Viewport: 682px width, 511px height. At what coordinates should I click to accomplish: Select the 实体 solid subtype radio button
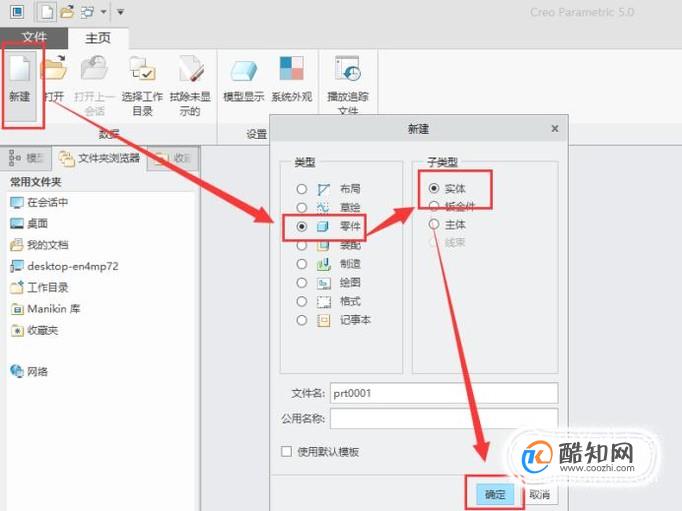[x=434, y=188]
